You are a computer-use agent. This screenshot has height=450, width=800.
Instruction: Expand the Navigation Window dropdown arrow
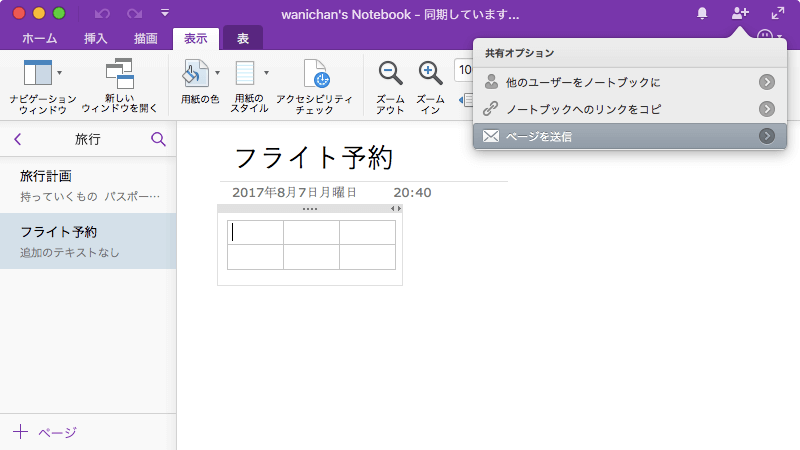pyautogui.click(x=60, y=73)
